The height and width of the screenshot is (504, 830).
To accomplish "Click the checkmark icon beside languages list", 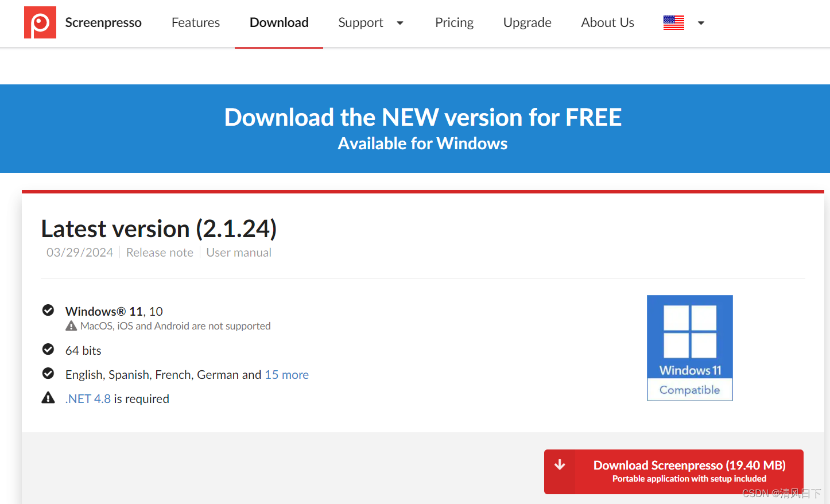I will pos(48,374).
